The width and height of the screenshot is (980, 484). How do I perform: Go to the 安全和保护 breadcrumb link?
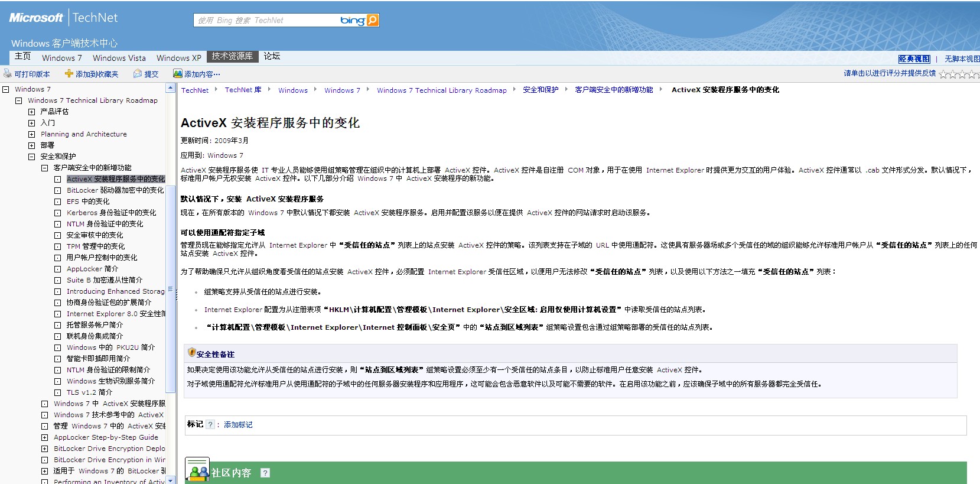(x=541, y=90)
